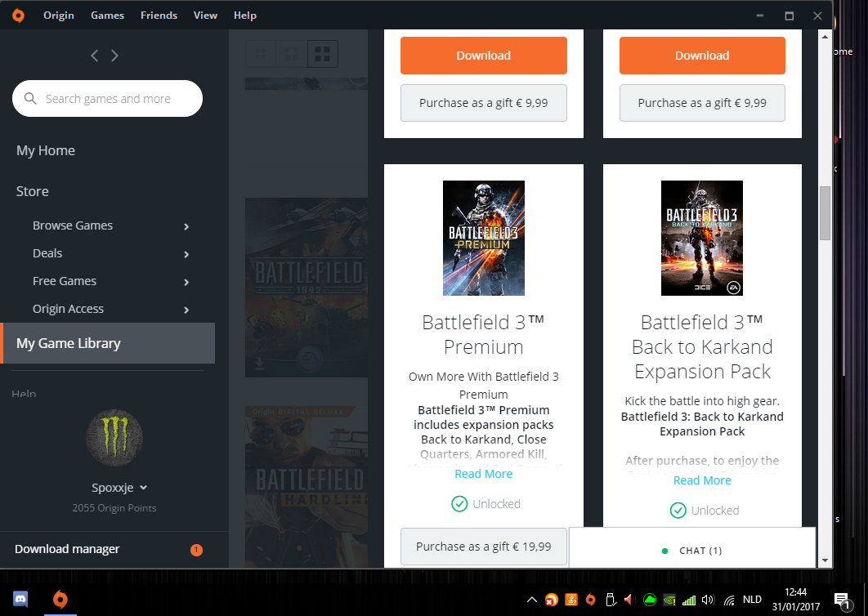Click the Battlefield 3 Premium cover art
868x616 pixels.
[x=483, y=238]
